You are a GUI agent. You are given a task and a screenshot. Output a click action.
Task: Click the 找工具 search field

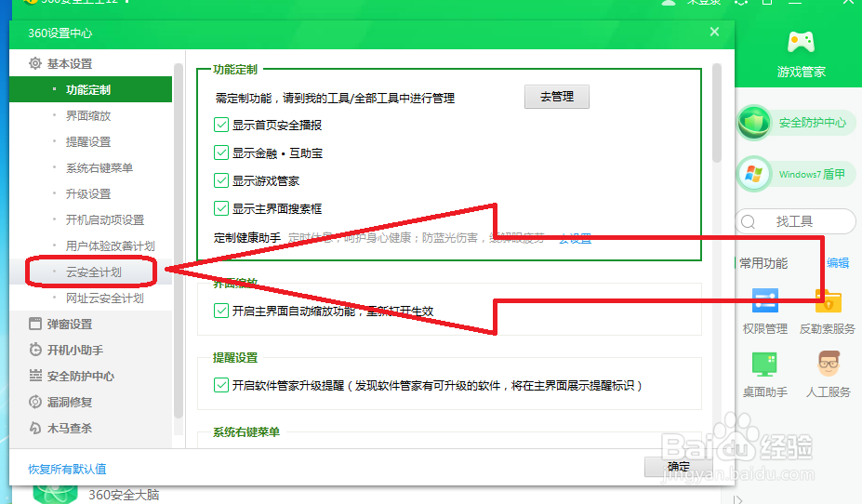pyautogui.click(x=795, y=221)
